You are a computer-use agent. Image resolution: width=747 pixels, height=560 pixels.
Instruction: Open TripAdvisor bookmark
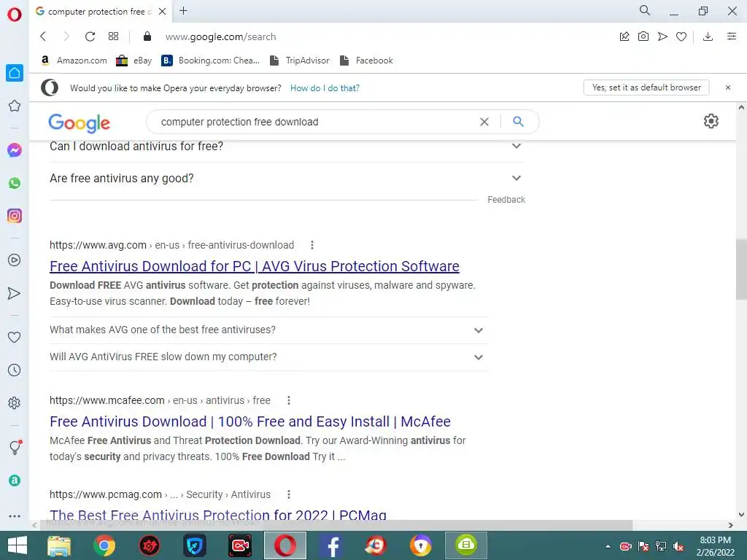[x=300, y=61]
